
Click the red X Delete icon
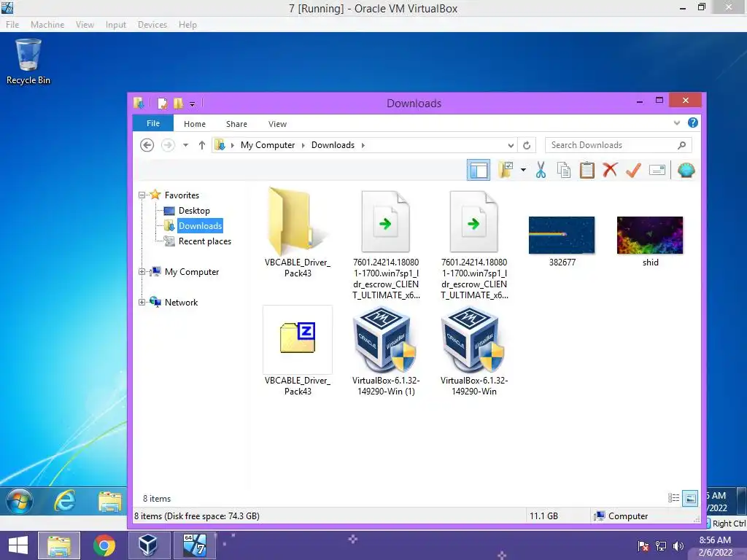(610, 170)
